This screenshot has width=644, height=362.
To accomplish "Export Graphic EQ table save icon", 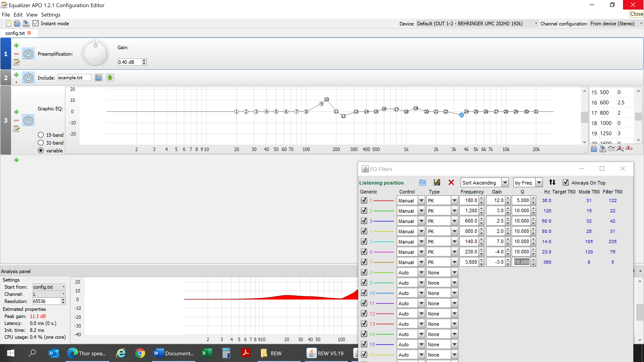I will (x=603, y=149).
